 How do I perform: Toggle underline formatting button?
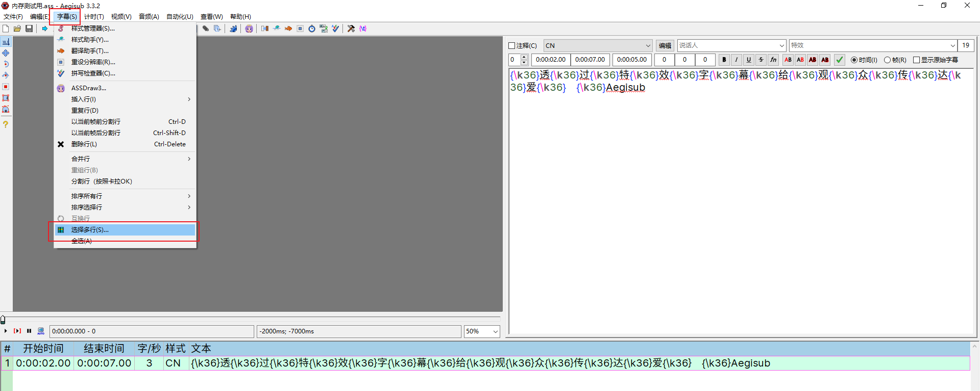coord(749,60)
